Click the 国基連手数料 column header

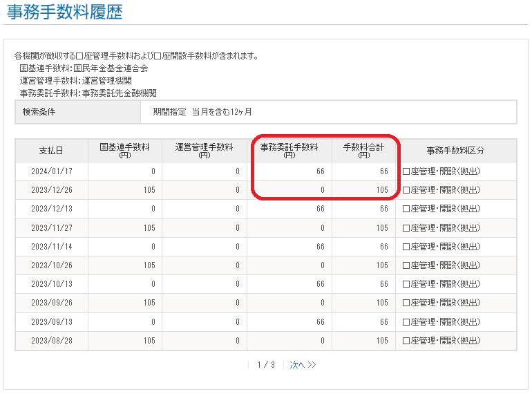[125, 150]
